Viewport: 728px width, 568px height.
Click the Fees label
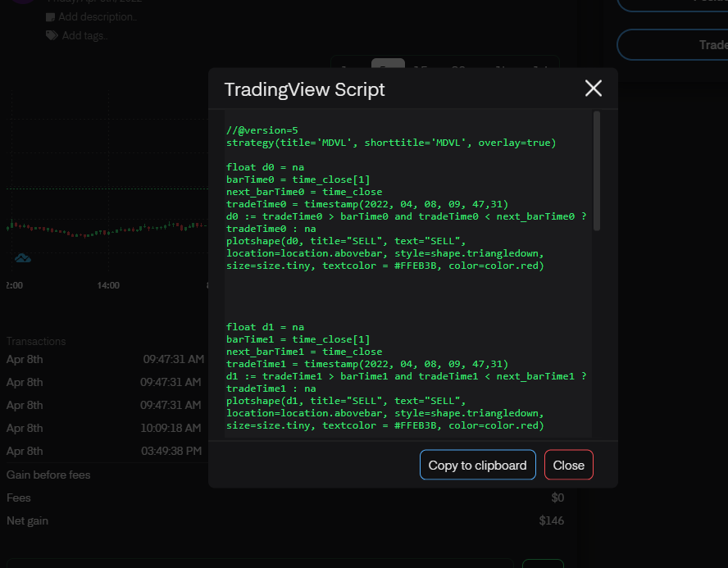19,498
